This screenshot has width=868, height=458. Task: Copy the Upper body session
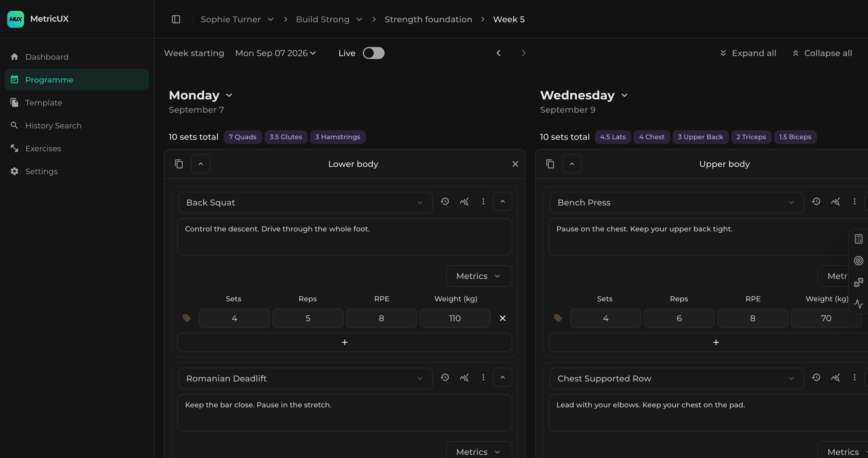click(550, 164)
